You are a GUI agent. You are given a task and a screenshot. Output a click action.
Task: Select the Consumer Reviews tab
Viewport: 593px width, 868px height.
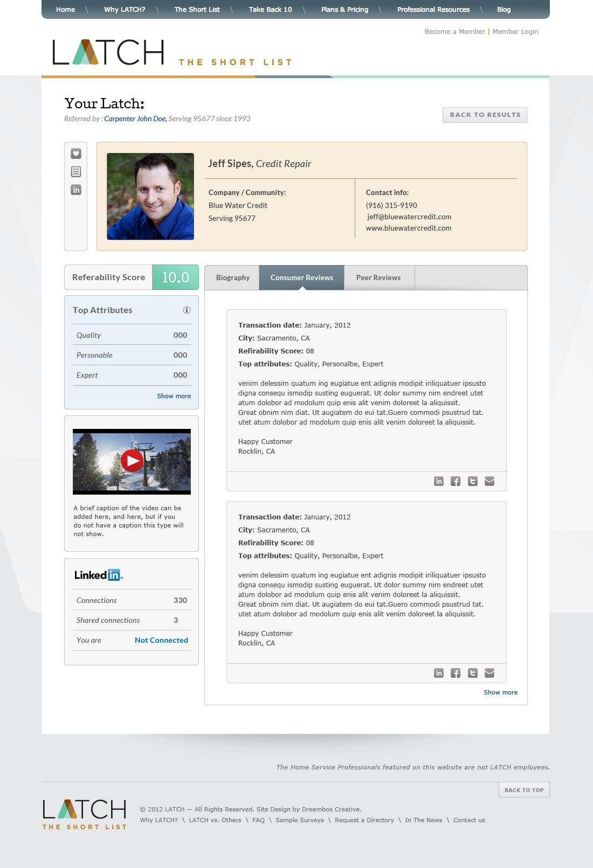[302, 277]
